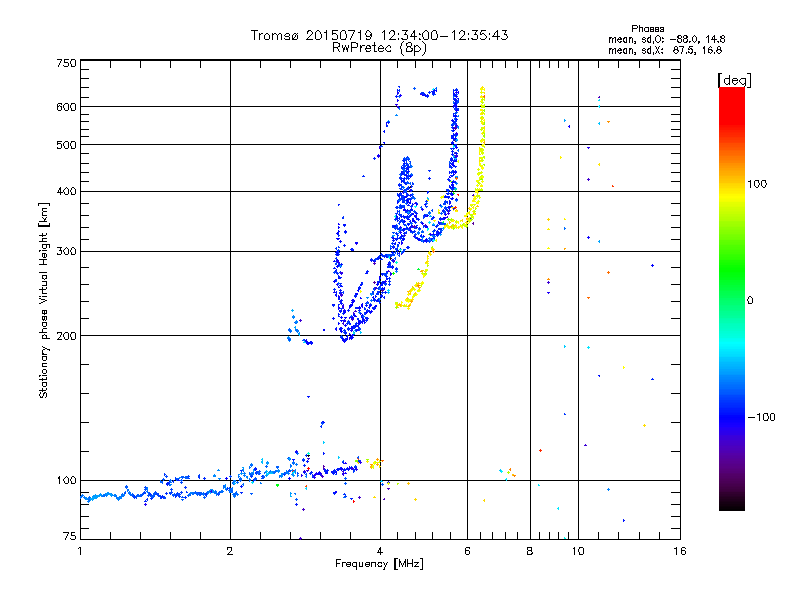Click the y-axis tick label '200'

pyautogui.click(x=66, y=336)
